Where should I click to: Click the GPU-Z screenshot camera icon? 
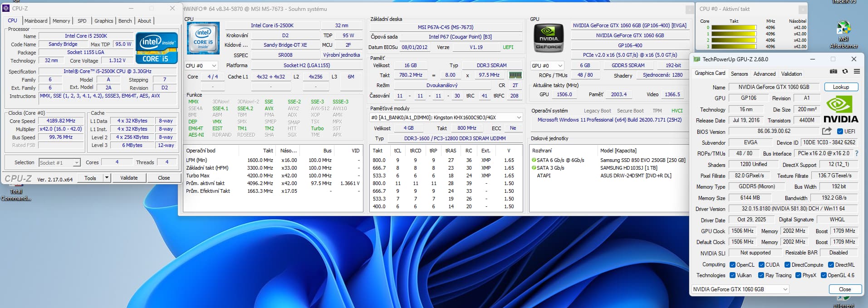click(834, 72)
